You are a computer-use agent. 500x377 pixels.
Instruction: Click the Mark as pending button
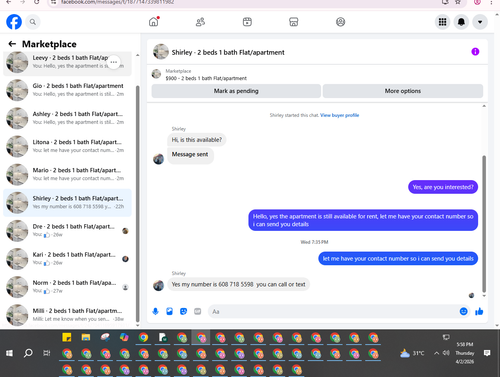pyautogui.click(x=236, y=91)
